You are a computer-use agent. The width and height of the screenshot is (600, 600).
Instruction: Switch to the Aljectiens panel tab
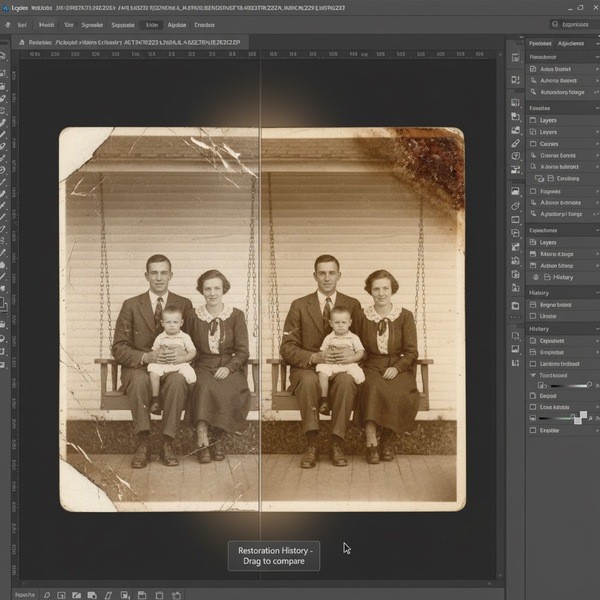click(571, 43)
